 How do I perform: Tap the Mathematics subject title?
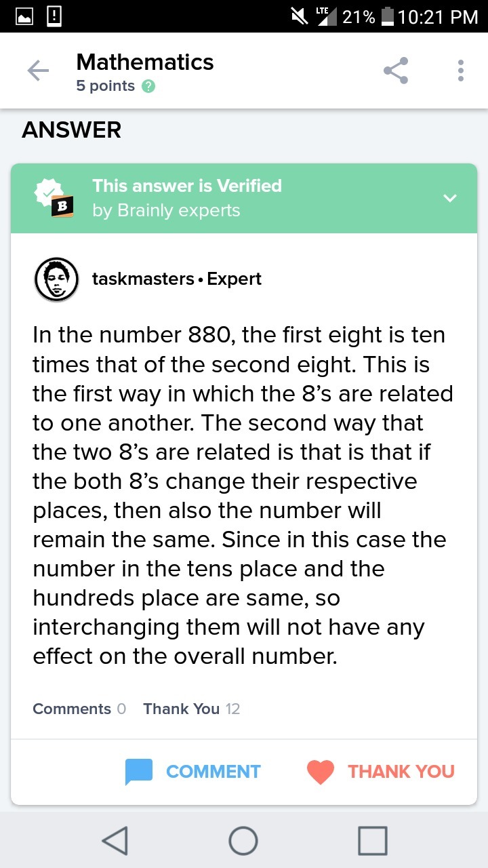point(145,62)
